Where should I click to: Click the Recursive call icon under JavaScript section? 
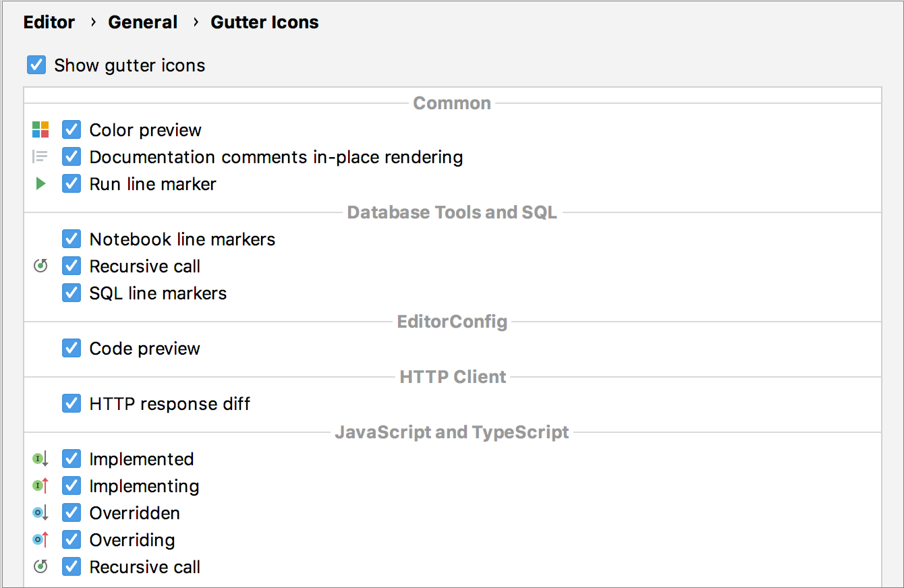tap(40, 566)
